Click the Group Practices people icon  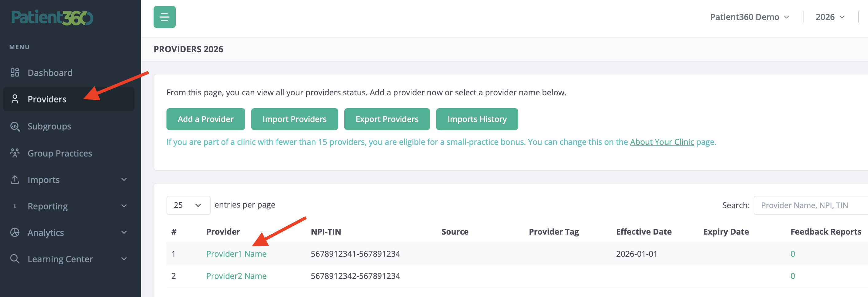[x=15, y=153]
